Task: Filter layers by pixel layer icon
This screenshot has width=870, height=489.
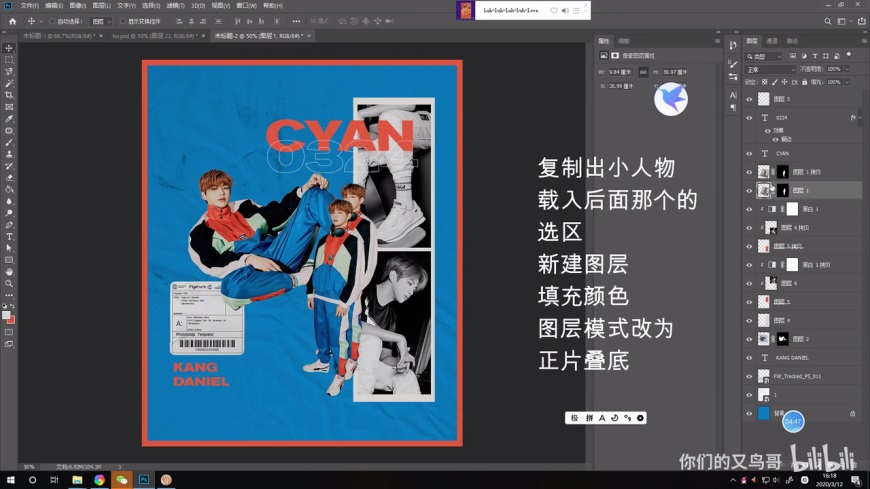Action: [793, 56]
